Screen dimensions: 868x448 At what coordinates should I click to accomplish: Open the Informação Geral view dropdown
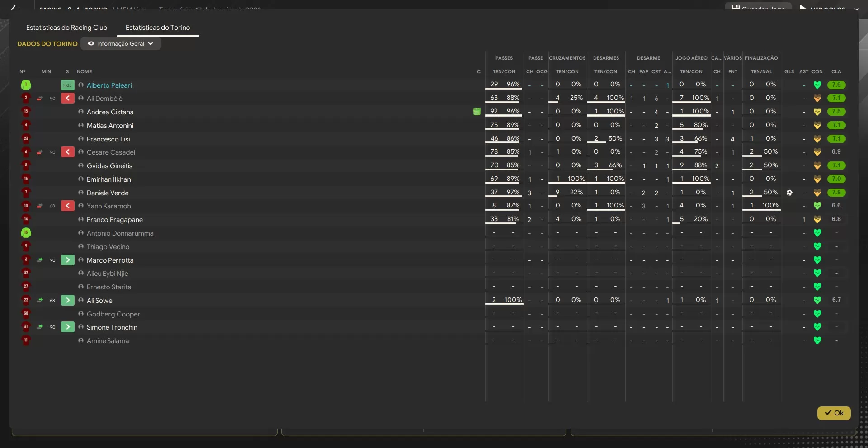pyautogui.click(x=121, y=44)
